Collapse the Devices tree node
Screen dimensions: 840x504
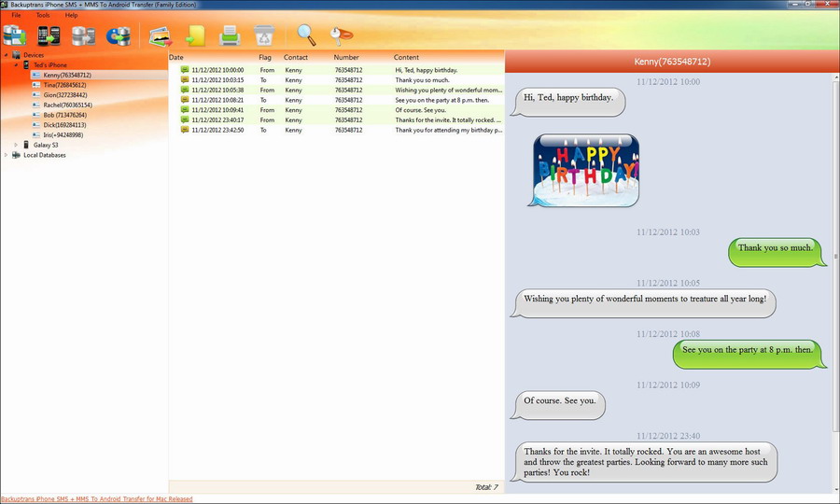click(x=6, y=55)
